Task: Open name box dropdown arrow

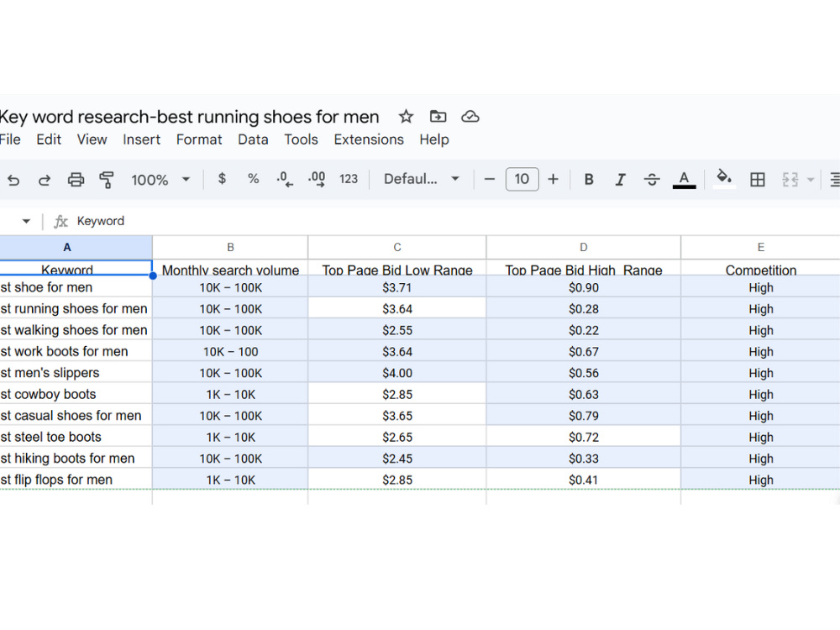Action: [x=26, y=221]
